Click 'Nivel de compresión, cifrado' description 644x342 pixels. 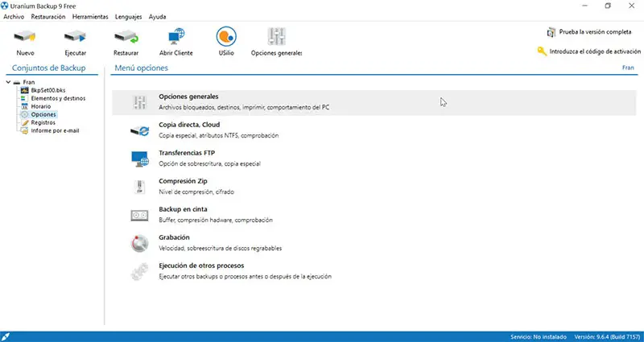click(x=196, y=192)
